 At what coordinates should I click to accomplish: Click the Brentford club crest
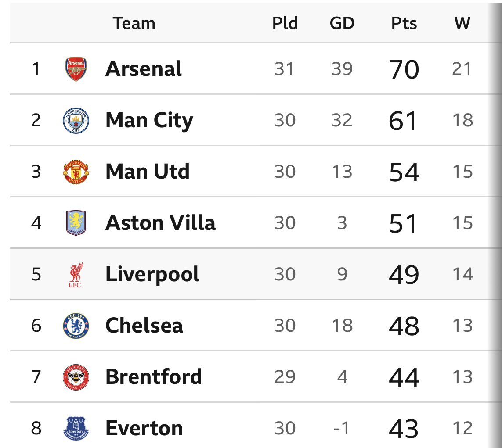tap(76, 377)
